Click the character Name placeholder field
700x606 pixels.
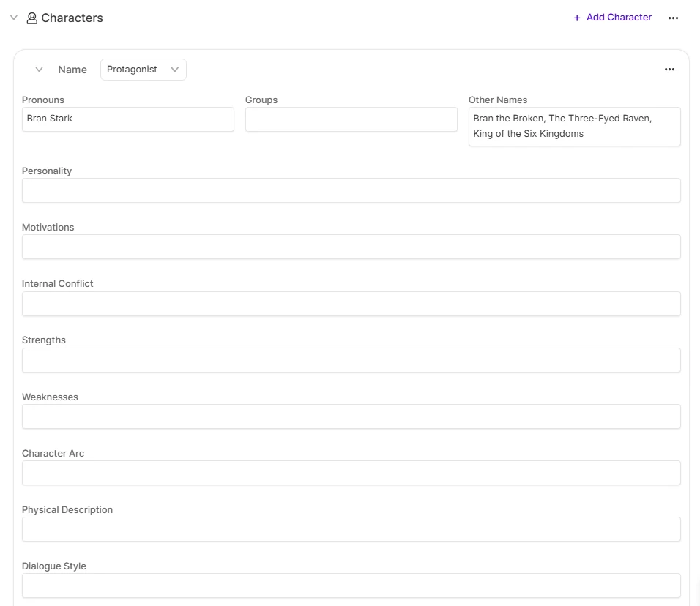tap(72, 70)
